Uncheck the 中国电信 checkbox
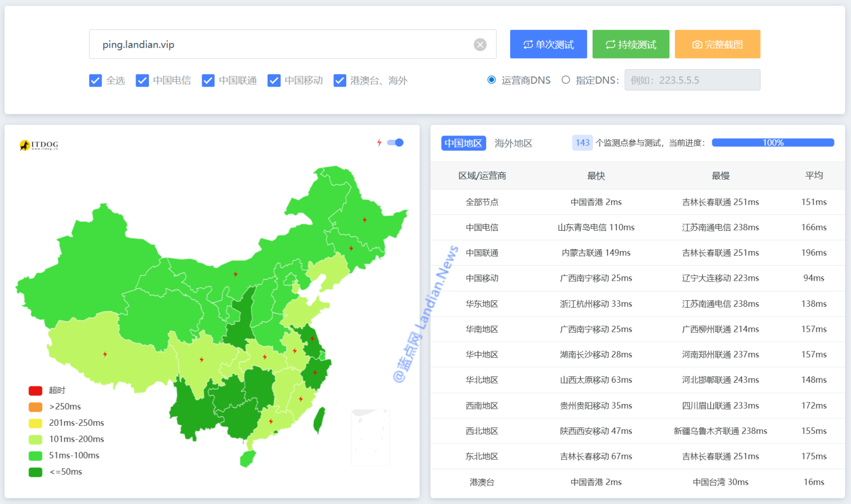The image size is (851, 504). [142, 81]
